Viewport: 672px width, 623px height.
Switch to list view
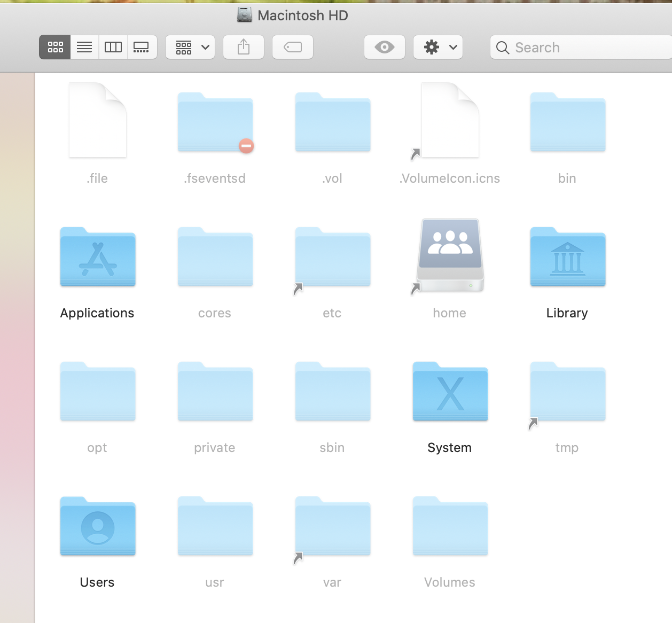click(x=84, y=47)
